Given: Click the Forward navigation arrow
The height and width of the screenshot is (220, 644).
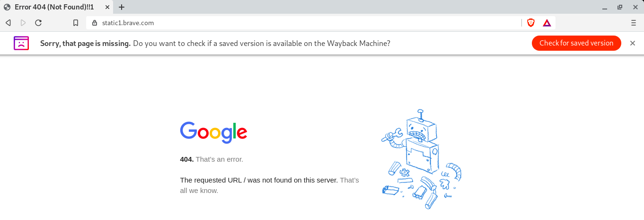Looking at the screenshot, I should tap(23, 23).
